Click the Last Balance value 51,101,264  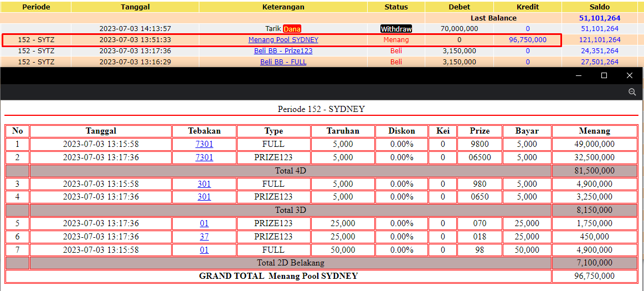(x=600, y=18)
